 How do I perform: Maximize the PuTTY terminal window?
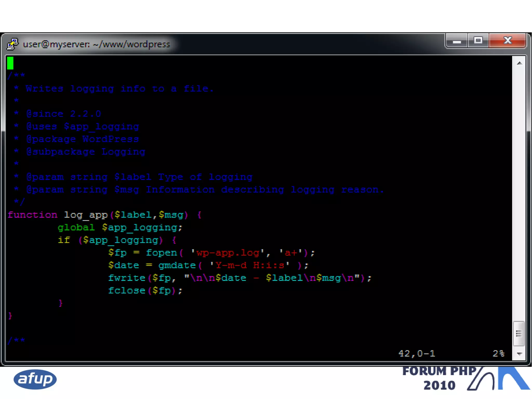(x=478, y=41)
